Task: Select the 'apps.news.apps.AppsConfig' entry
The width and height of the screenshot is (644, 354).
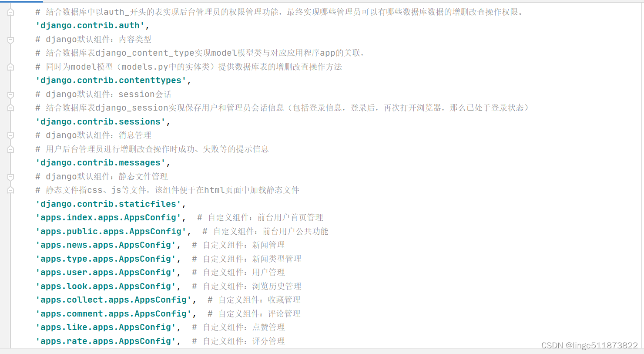Action: coord(106,245)
